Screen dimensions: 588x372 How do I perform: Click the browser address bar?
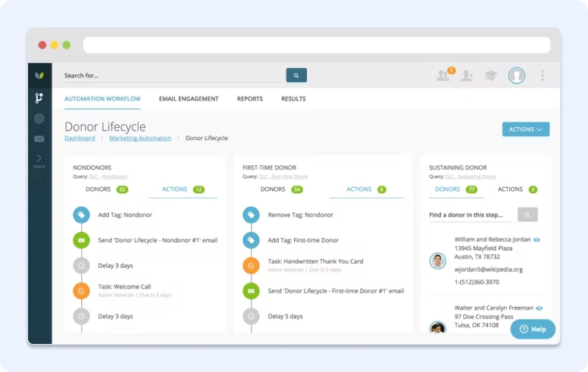317,45
